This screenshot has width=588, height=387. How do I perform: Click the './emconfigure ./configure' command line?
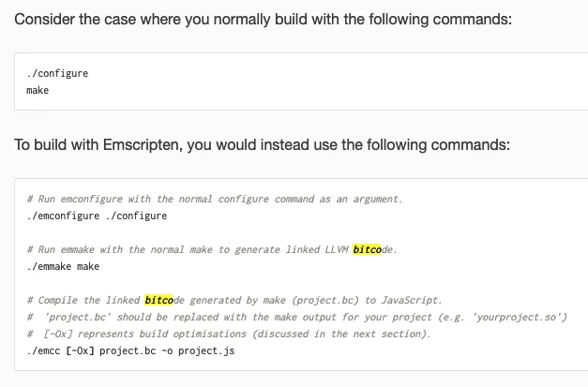98,216
